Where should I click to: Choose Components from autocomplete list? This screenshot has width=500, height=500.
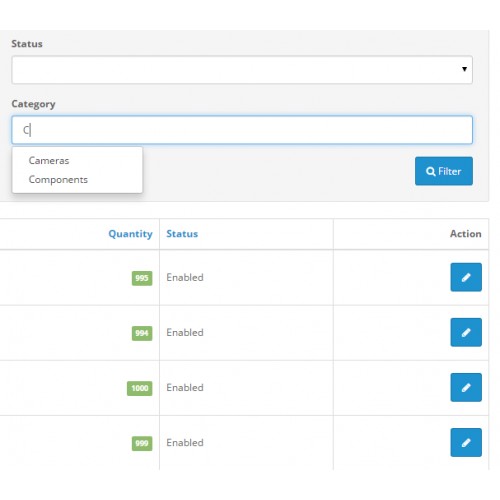click(58, 180)
